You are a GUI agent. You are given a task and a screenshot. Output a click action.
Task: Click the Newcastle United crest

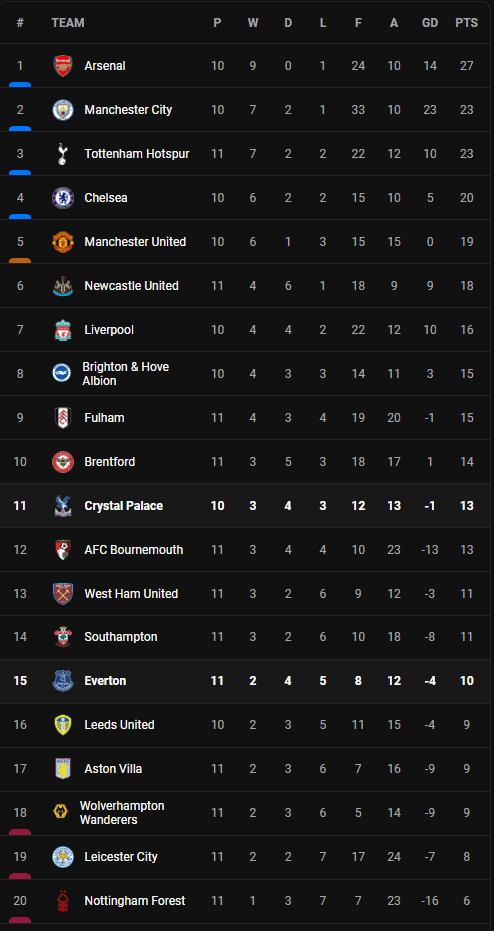63,286
